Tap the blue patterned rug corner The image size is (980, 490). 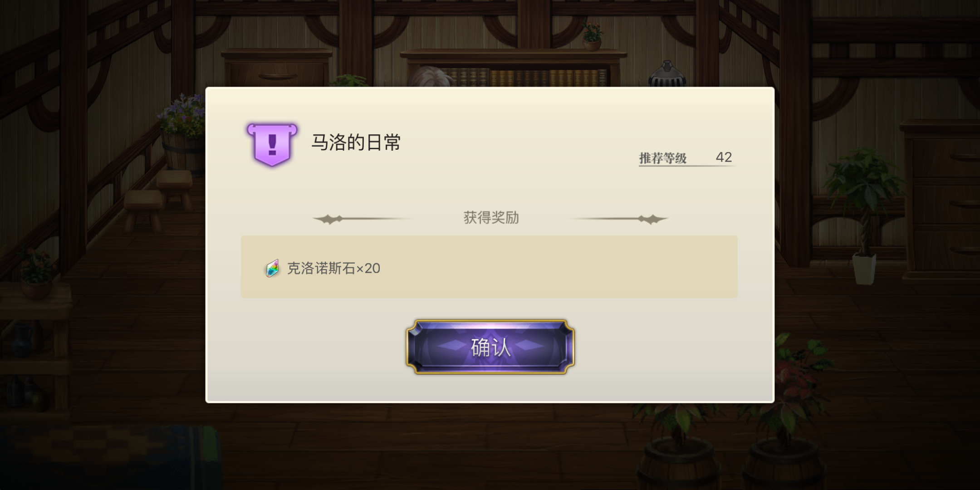pyautogui.click(x=109, y=458)
